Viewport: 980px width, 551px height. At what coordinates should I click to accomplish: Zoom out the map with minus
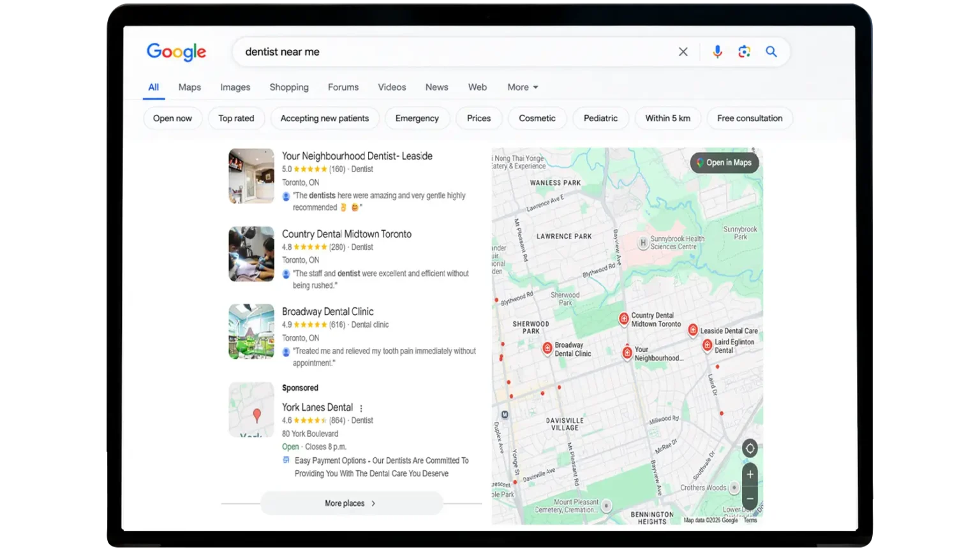tap(750, 499)
